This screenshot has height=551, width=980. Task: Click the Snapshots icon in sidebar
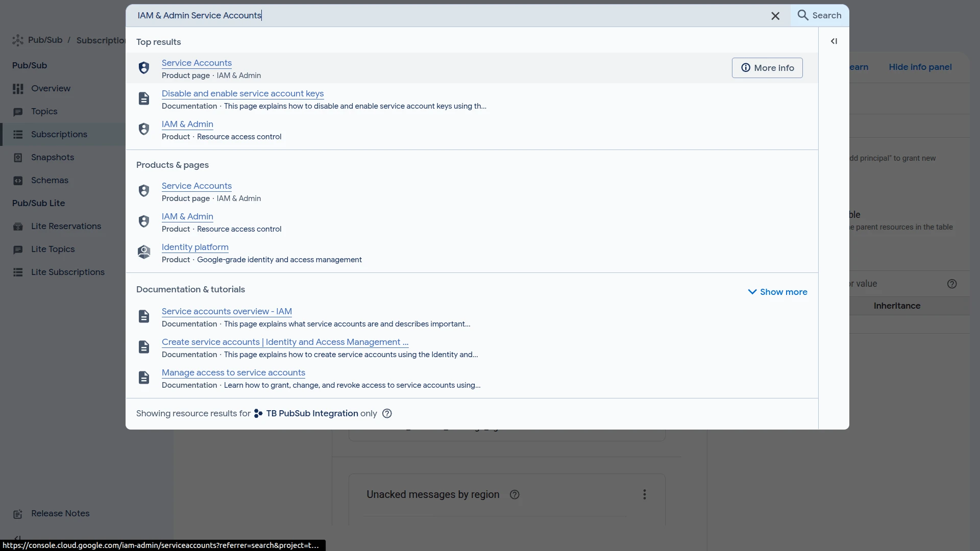[x=18, y=158]
